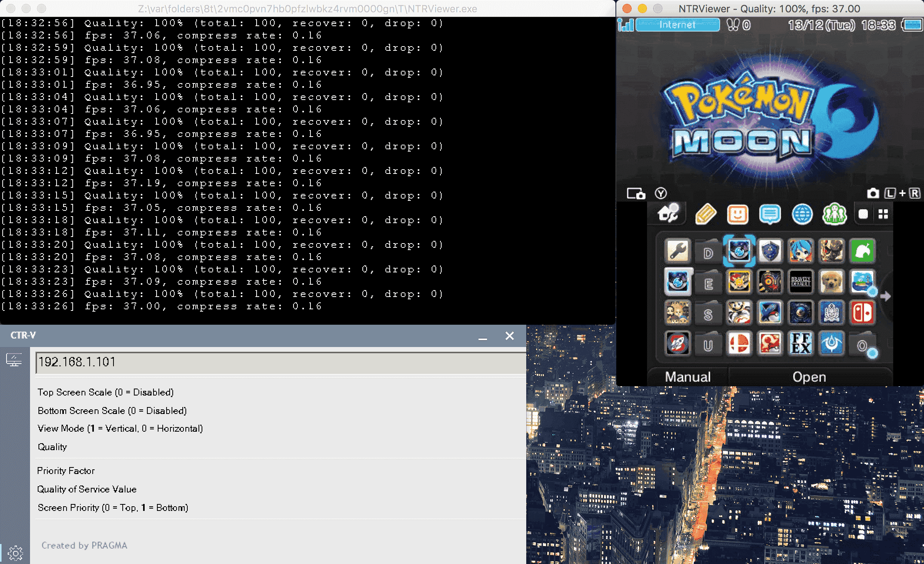924x564 pixels.
Task: Switch to smaller grid icon view
Action: (883, 214)
